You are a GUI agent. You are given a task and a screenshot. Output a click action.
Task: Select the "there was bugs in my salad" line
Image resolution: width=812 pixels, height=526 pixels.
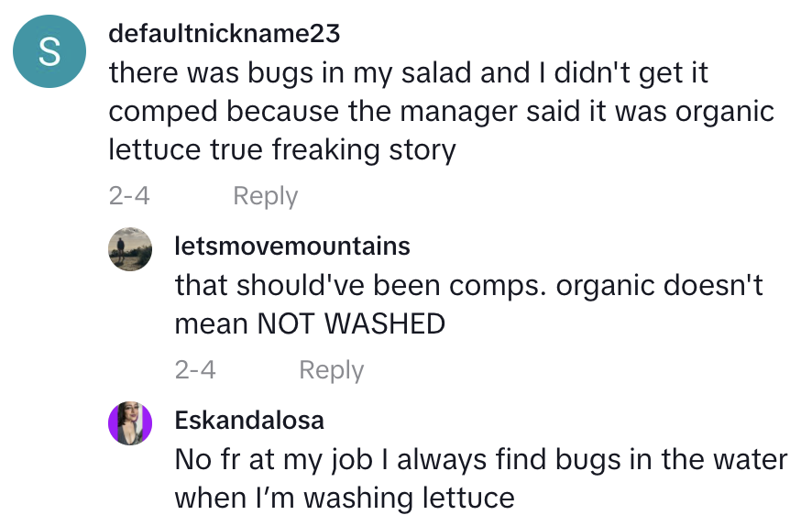pyautogui.click(x=409, y=72)
